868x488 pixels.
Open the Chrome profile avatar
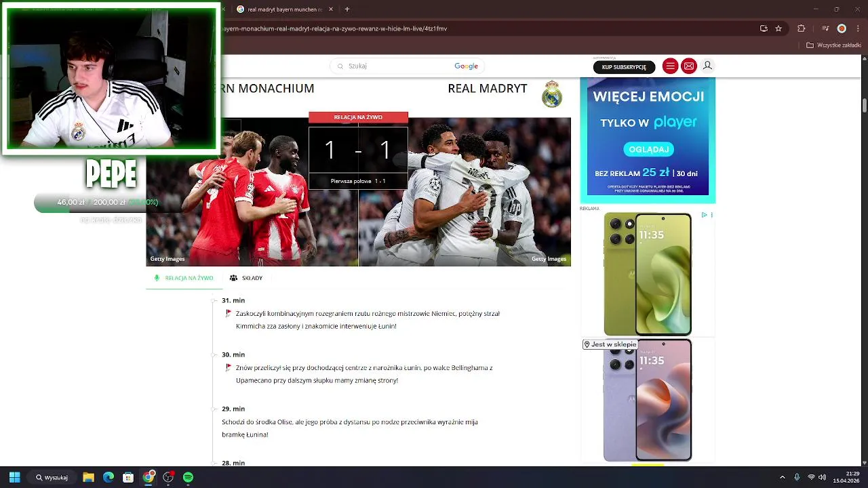(x=842, y=28)
